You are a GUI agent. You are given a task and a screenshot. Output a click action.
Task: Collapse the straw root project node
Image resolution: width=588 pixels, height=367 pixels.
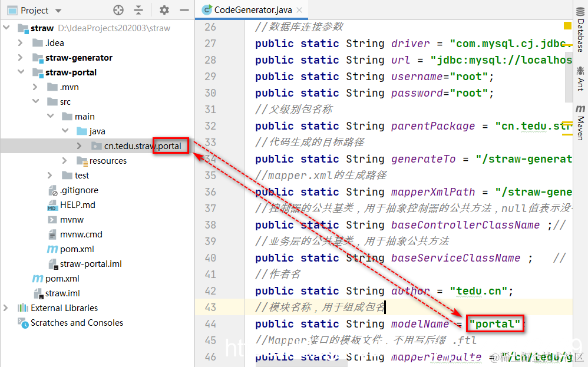[x=6, y=28]
